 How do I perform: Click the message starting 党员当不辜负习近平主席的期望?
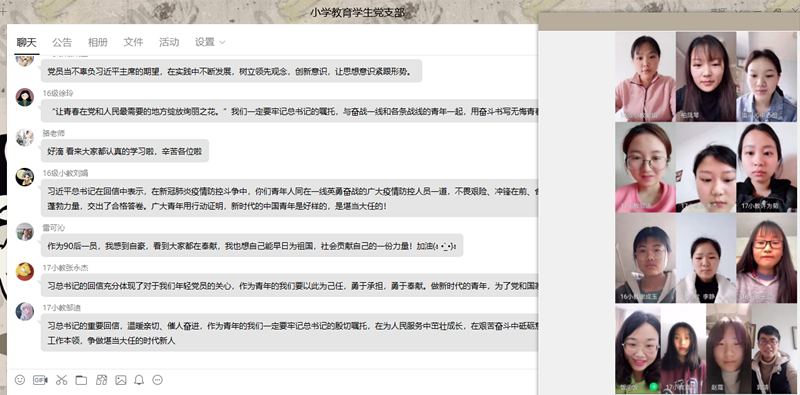tap(232, 71)
